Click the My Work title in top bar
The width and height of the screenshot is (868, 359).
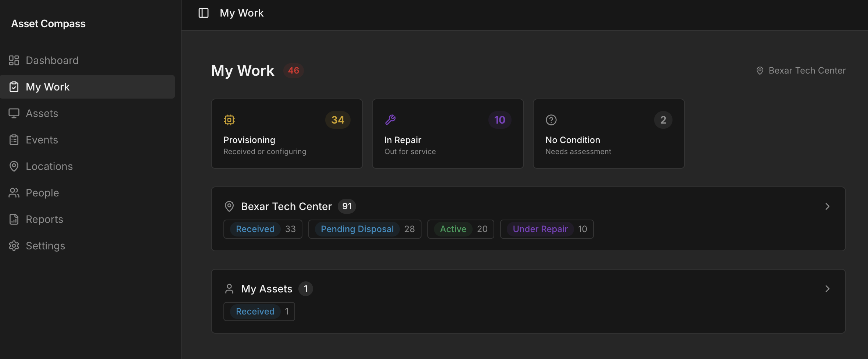tap(242, 13)
